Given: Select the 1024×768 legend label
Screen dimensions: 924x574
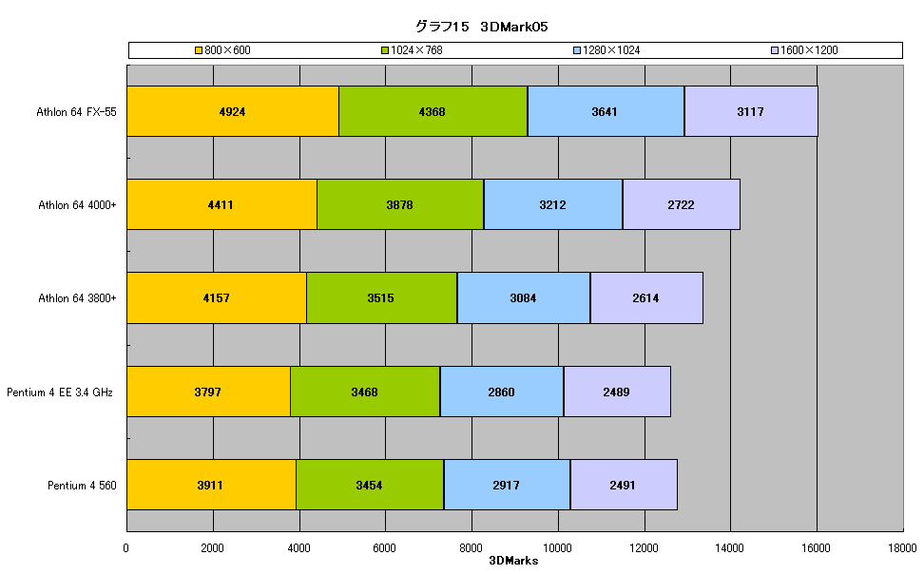Looking at the screenshot, I should tap(416, 50).
